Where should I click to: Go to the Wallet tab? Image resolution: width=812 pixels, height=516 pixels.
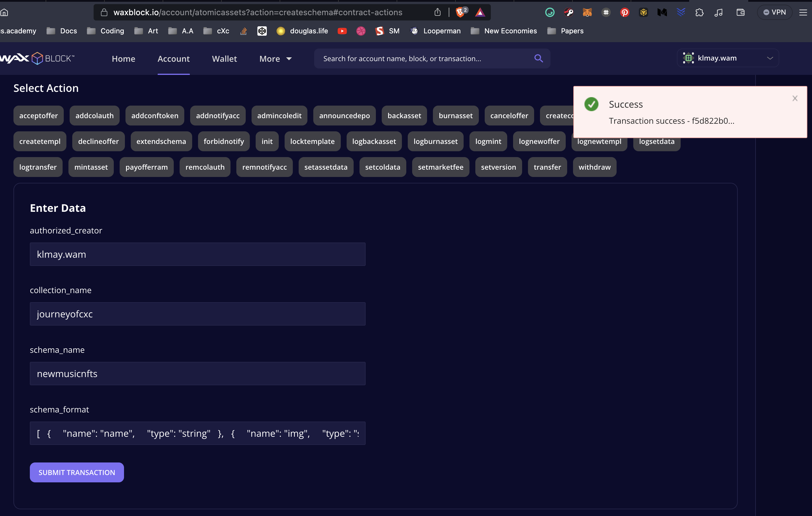click(224, 59)
